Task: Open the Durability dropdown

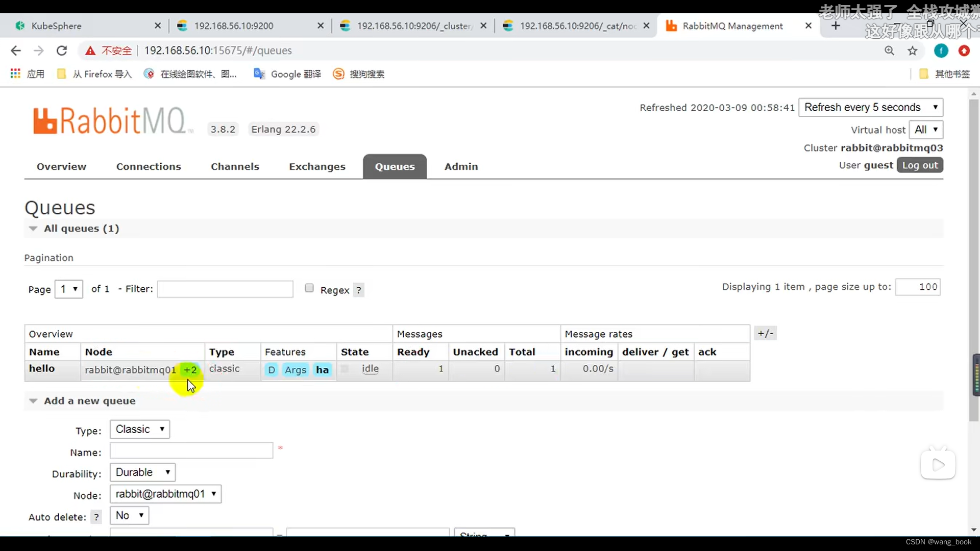Action: tap(143, 472)
